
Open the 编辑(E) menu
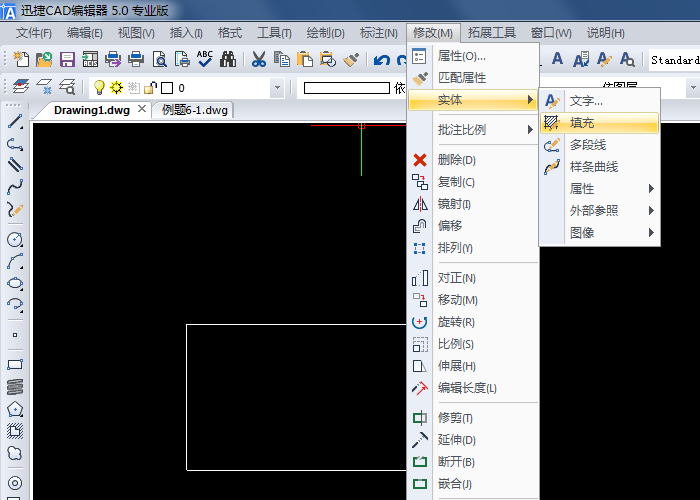84,33
